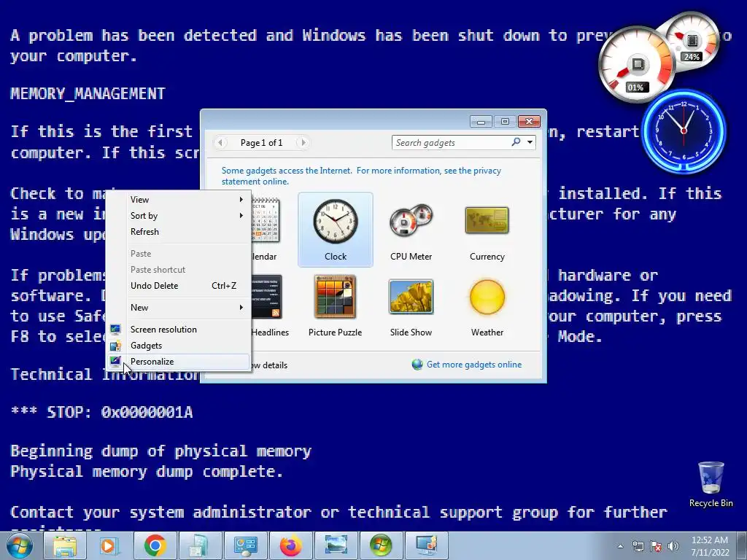The width and height of the screenshot is (747, 560).
Task: Open Get more gadgets online link
Action: (x=474, y=365)
